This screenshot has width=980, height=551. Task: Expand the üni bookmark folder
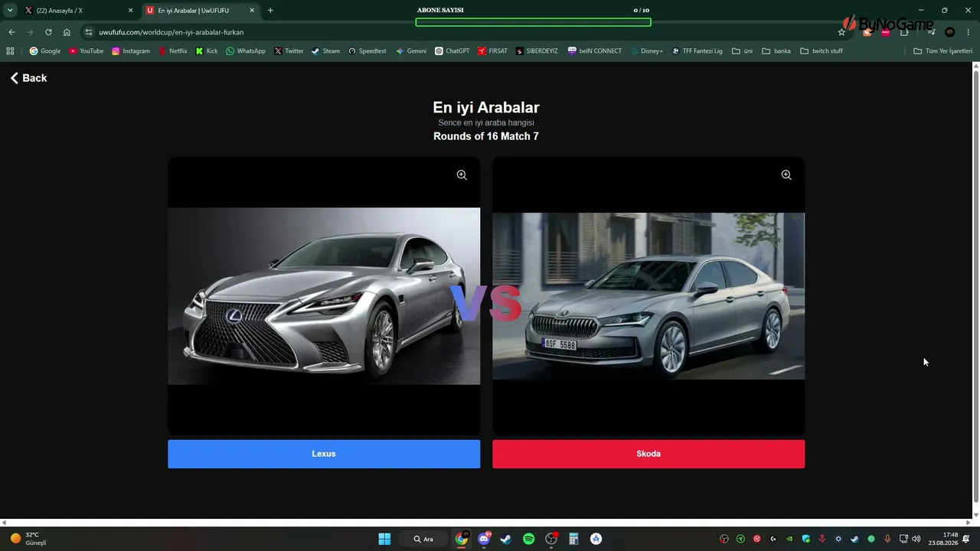743,51
